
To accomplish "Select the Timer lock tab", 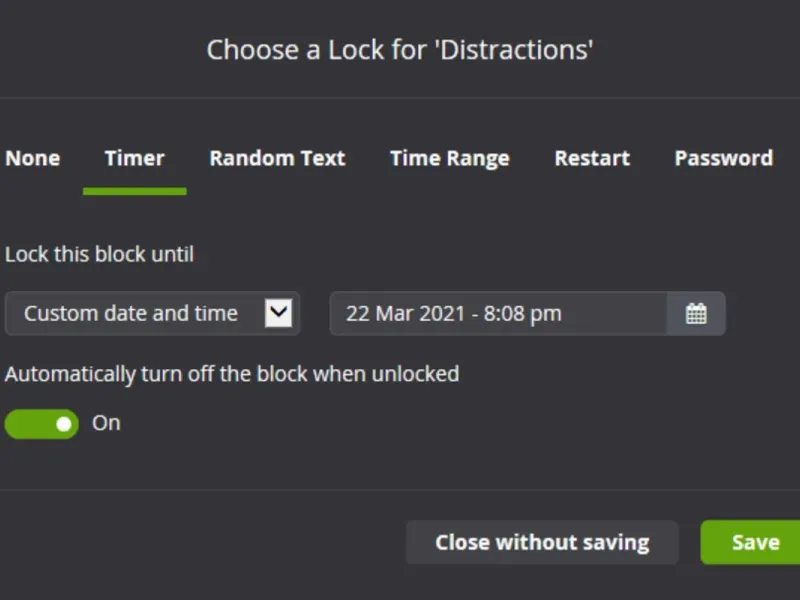I will pyautogui.click(x=135, y=158).
